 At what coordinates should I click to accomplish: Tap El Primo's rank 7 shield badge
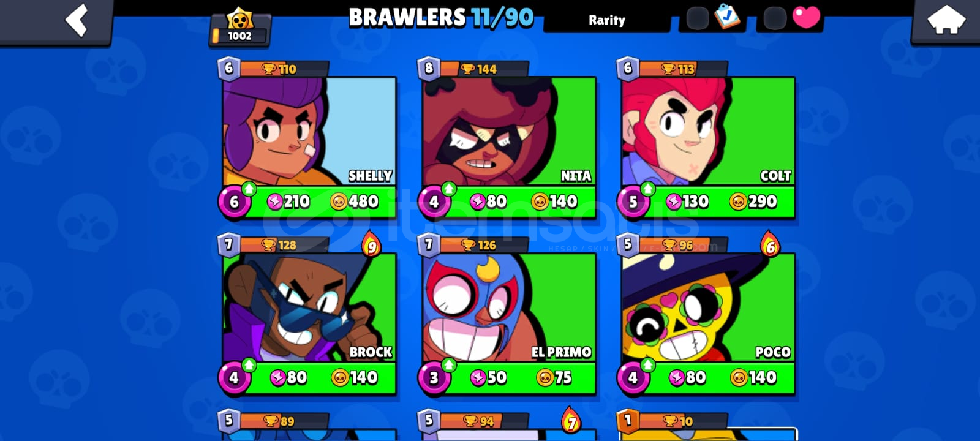(428, 245)
